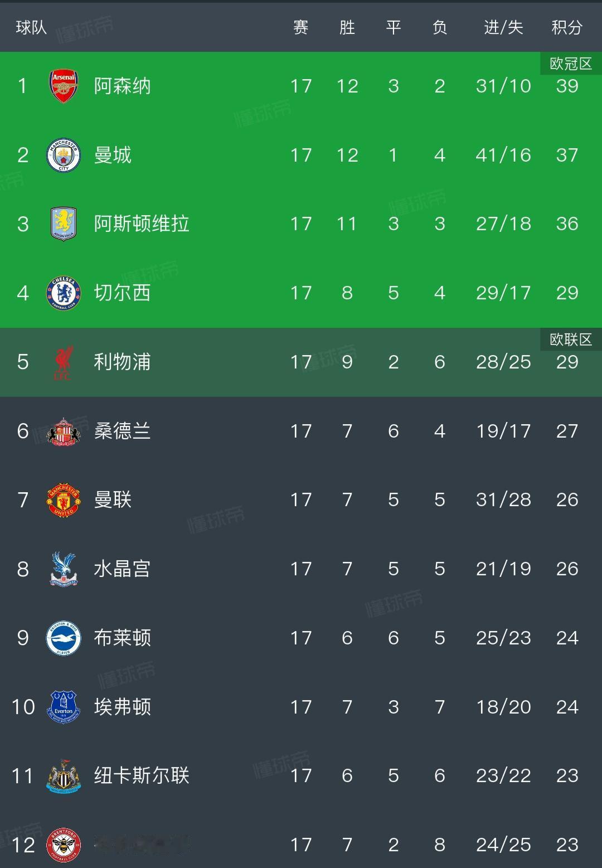Click the Arsenal club crest

pos(64,86)
